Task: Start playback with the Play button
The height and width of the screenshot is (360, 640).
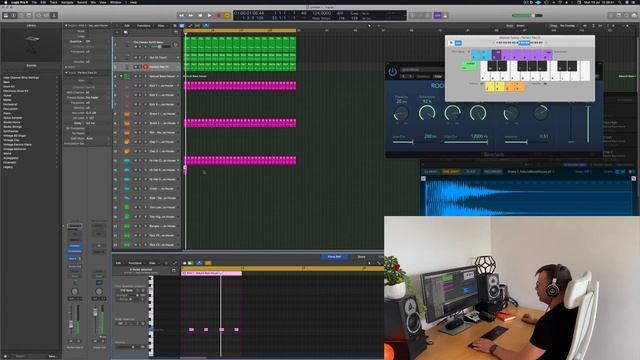Action: (x=209, y=16)
